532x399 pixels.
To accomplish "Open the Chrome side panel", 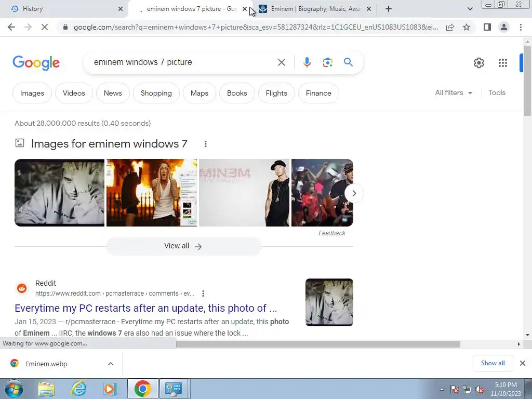I will [x=487, y=27].
